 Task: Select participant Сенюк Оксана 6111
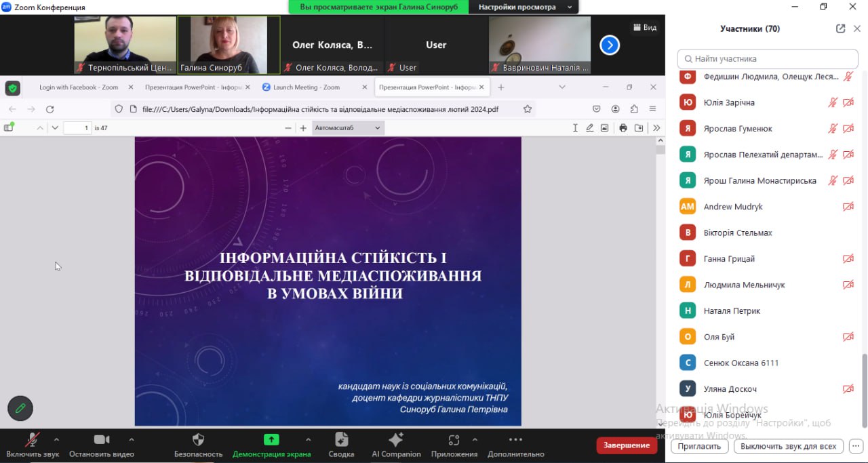(x=768, y=363)
